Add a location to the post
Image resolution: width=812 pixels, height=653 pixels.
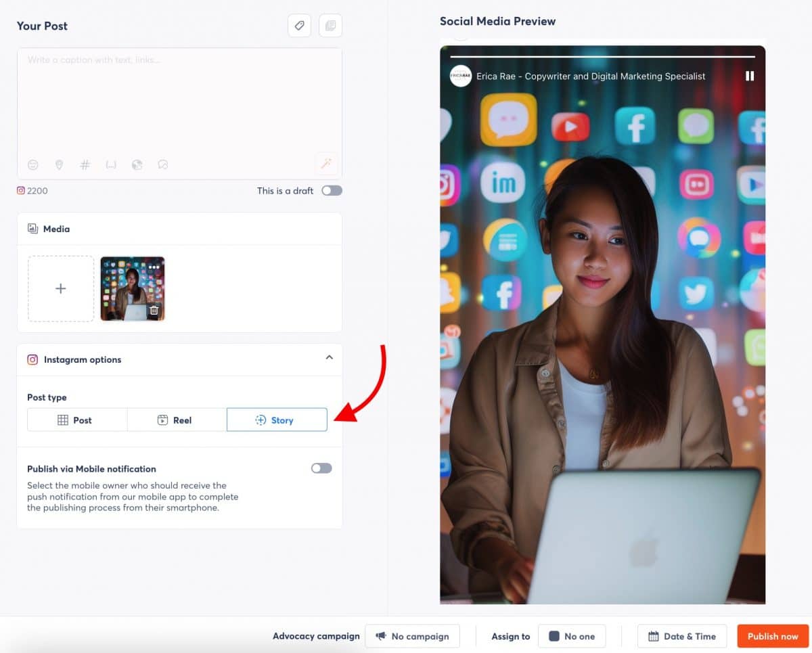pos(60,164)
